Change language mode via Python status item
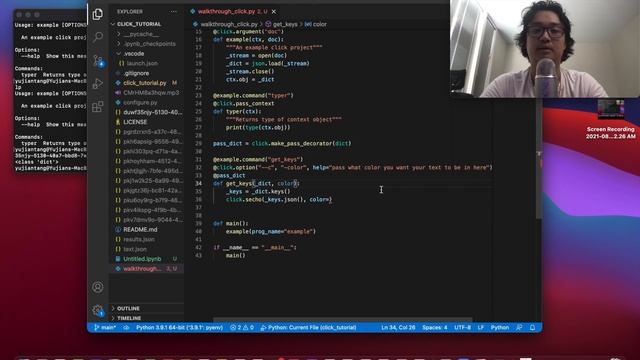Screen dimensions: 640x360 (x=500, y=328)
